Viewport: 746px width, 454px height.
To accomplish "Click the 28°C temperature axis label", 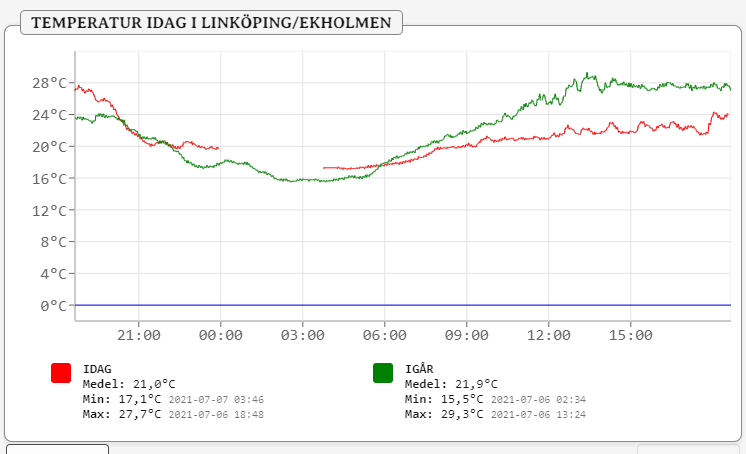I will point(46,82).
